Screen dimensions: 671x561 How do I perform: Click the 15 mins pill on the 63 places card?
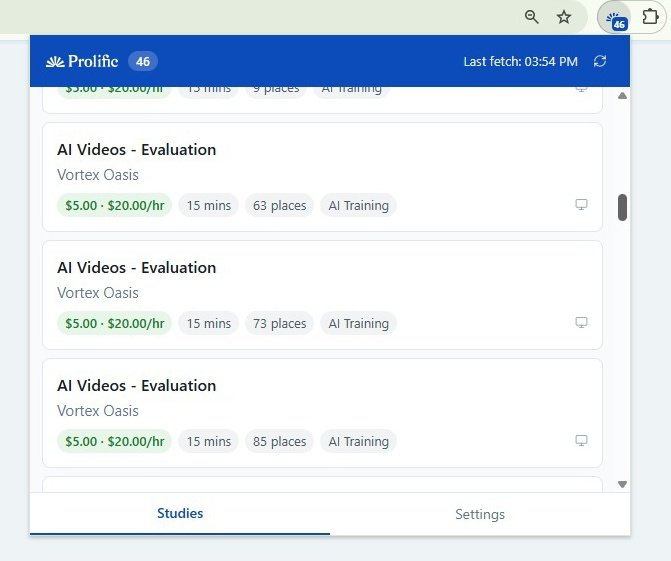208,205
